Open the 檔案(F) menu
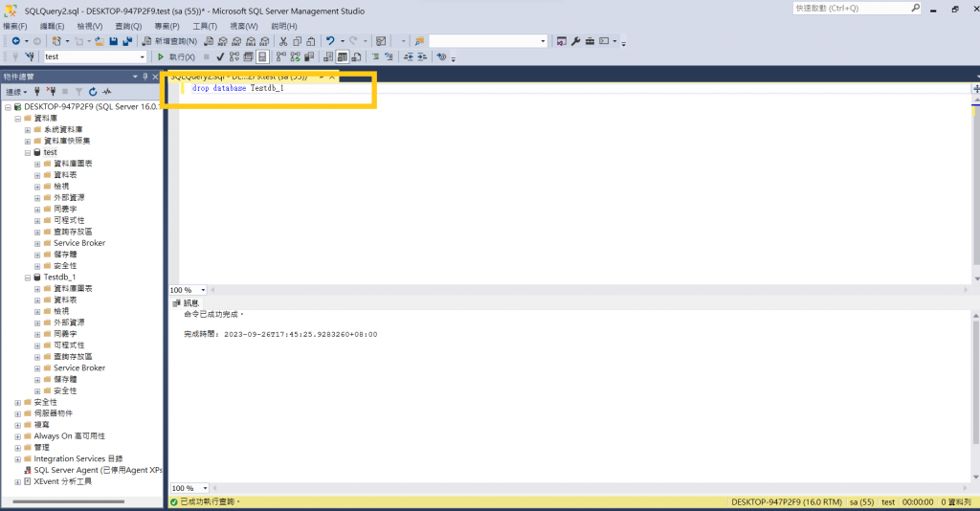This screenshot has width=980, height=511. click(x=15, y=26)
